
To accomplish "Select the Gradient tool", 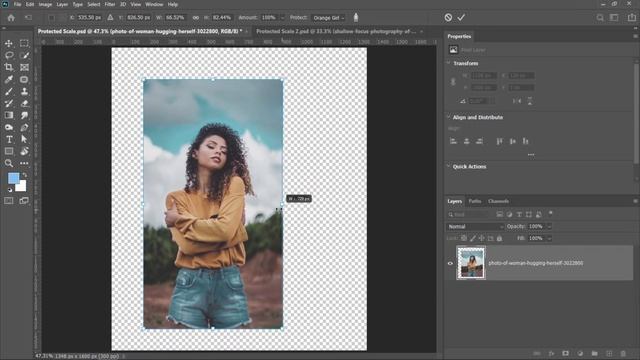I will click(x=9, y=115).
